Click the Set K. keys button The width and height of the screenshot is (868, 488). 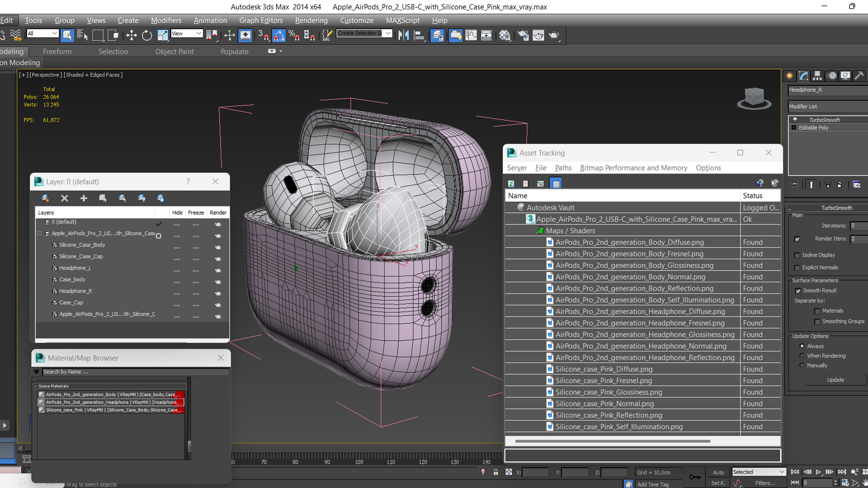pyautogui.click(x=718, y=483)
